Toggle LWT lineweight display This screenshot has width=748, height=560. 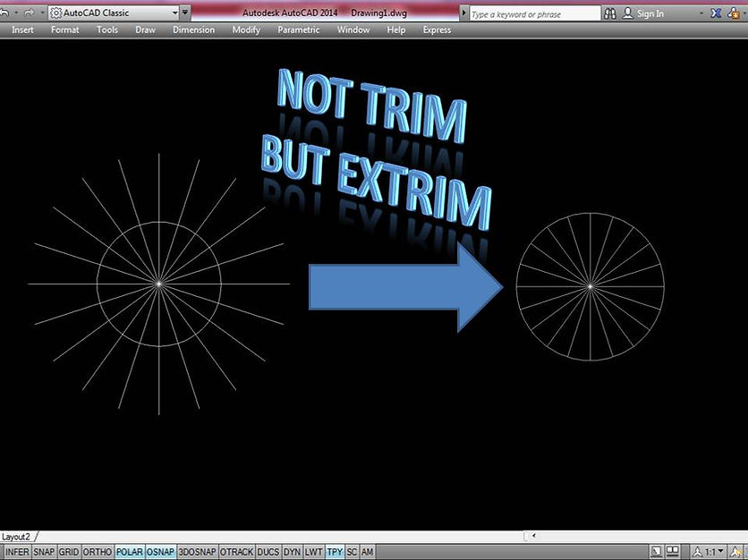coord(313,552)
